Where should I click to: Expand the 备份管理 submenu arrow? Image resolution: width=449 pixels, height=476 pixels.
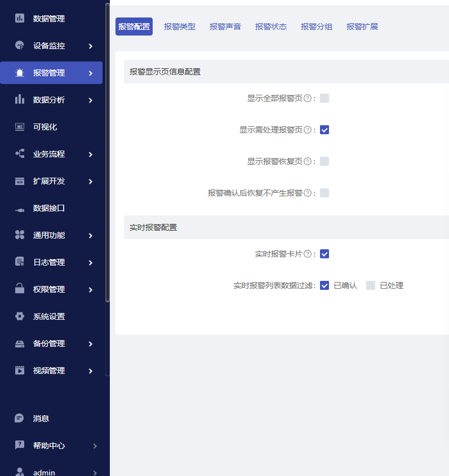click(x=90, y=344)
